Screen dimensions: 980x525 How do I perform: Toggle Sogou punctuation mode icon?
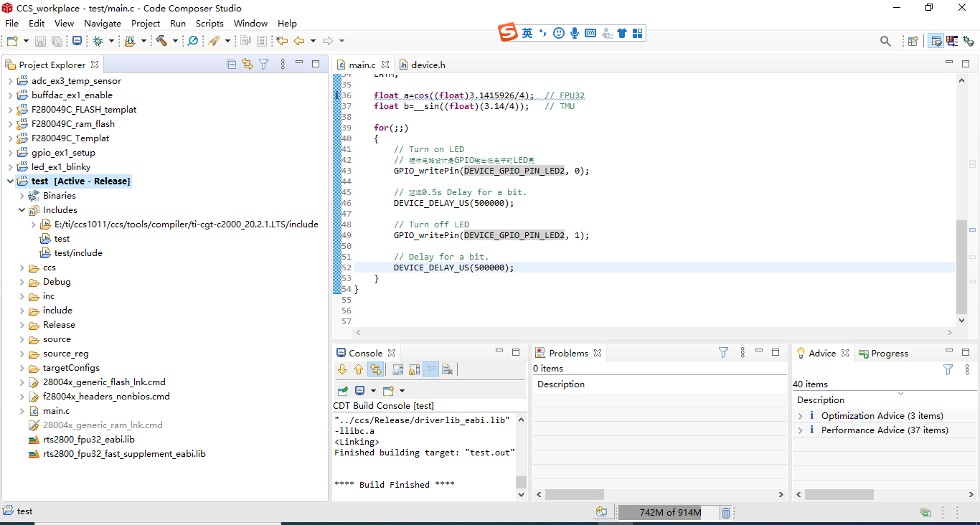(x=542, y=33)
